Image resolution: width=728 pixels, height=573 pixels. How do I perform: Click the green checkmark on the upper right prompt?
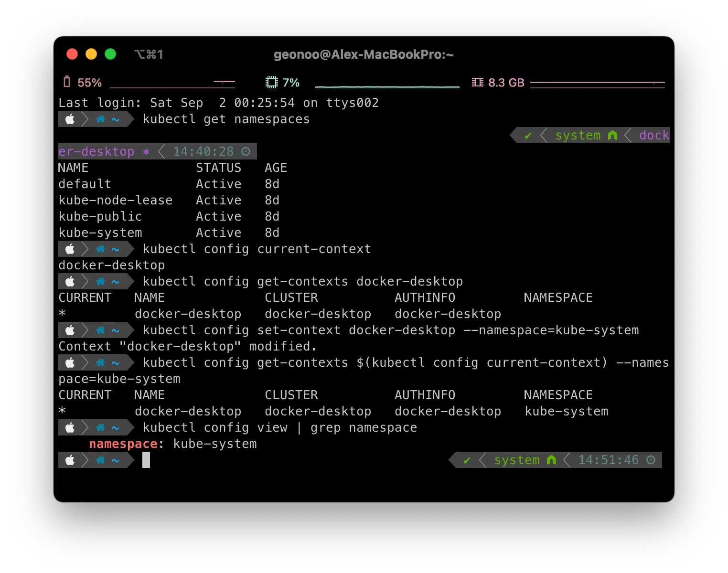click(x=528, y=136)
